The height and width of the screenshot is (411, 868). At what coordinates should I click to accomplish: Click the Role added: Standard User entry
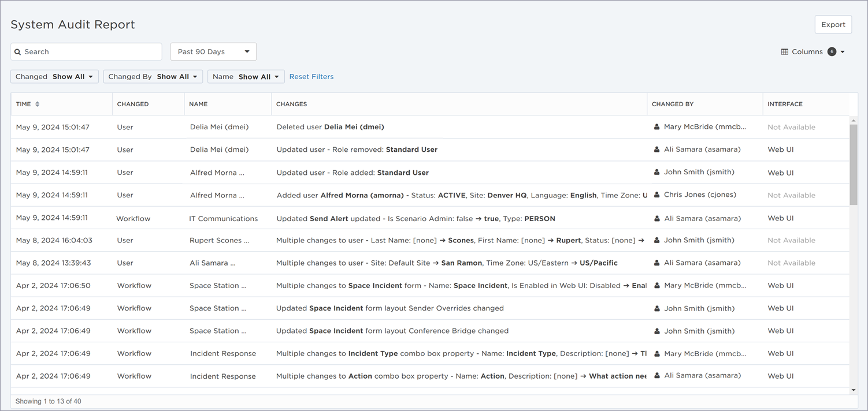[x=353, y=173]
